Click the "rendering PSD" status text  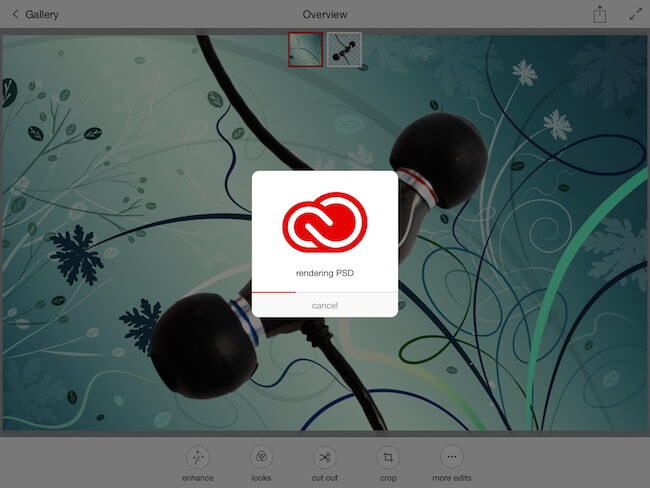(x=325, y=273)
